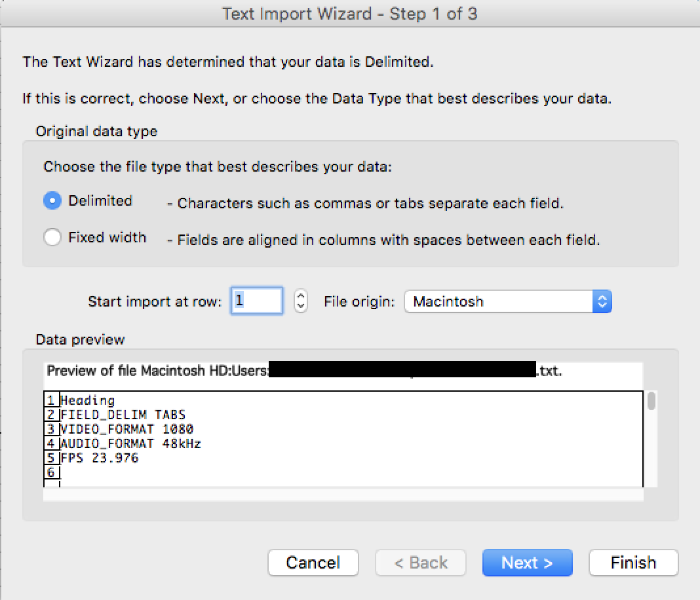Open the File origin Macintosh dropdown
This screenshot has height=600, width=700.
click(x=499, y=301)
